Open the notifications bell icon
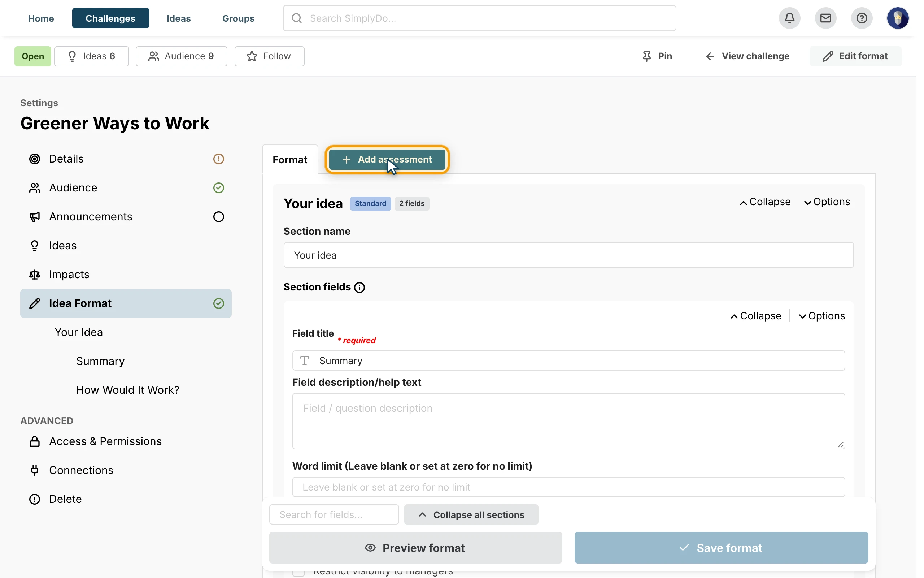The image size is (924, 578). (x=789, y=18)
